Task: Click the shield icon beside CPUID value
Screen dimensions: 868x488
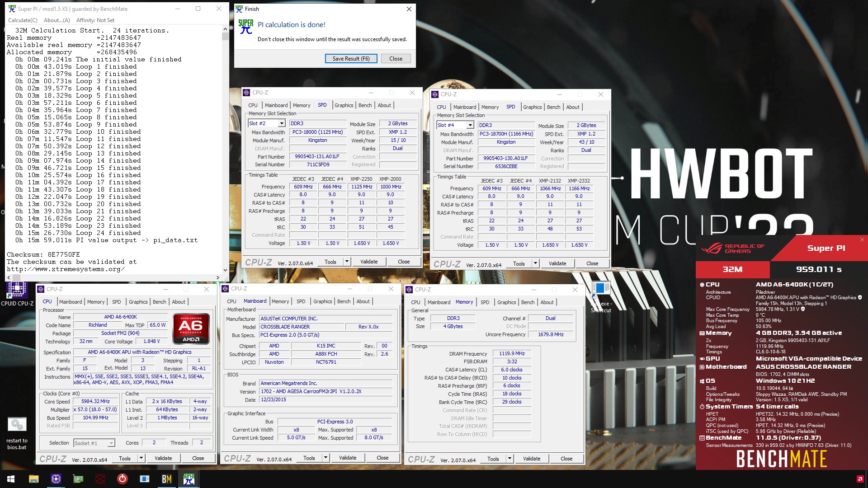Action: (860, 297)
